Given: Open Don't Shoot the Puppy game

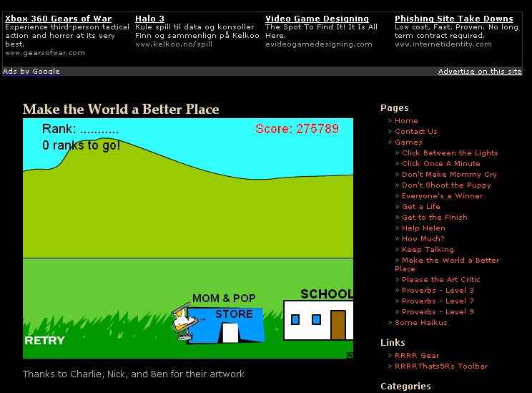Looking at the screenshot, I should pos(446,185).
